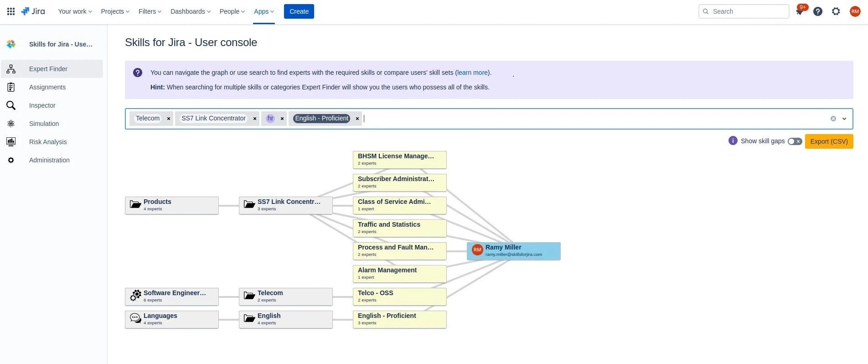868x364 pixels.
Task: Click the Create button
Action: click(299, 11)
